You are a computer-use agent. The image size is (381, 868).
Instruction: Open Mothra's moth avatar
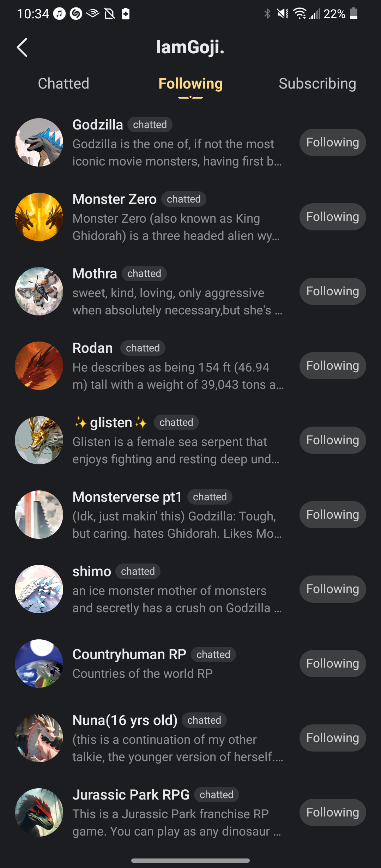39,291
